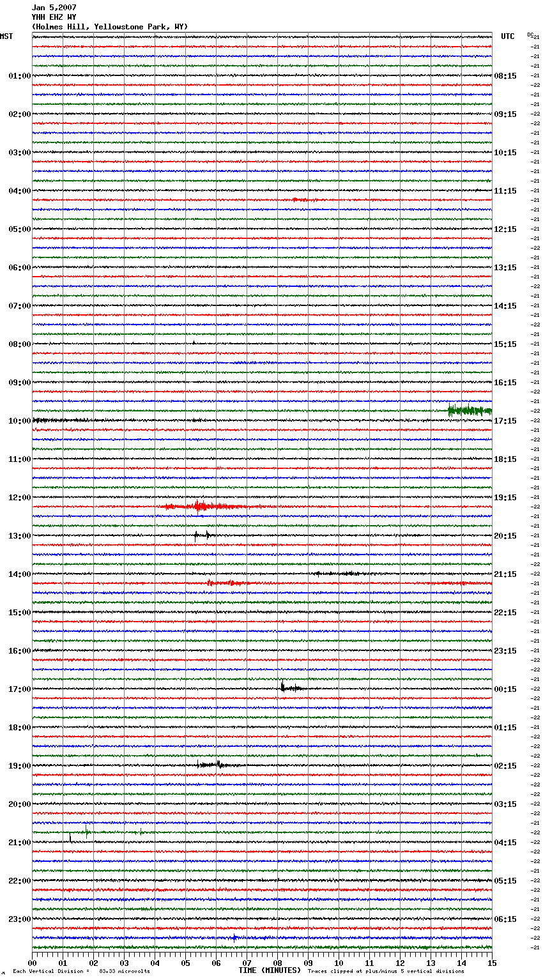Click the station code "YHH EHZ WY"
This screenshot has height=980, width=543.
[x=54, y=17]
